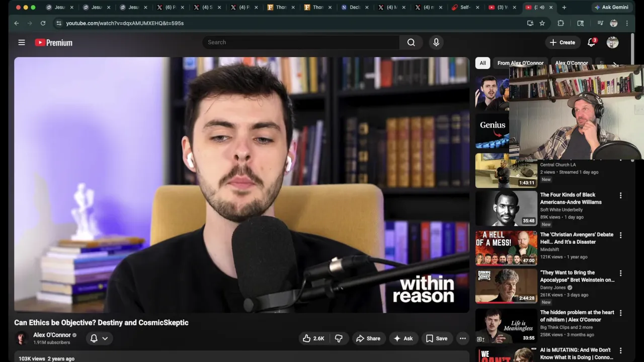644x362 pixels.
Task: Open YouTube account avatar menu
Action: (612, 43)
